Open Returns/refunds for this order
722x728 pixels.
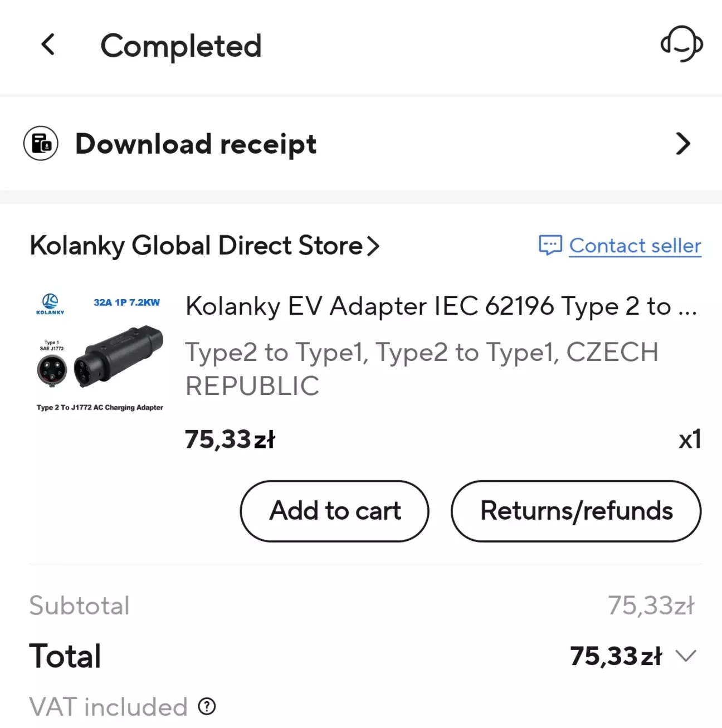click(x=576, y=511)
